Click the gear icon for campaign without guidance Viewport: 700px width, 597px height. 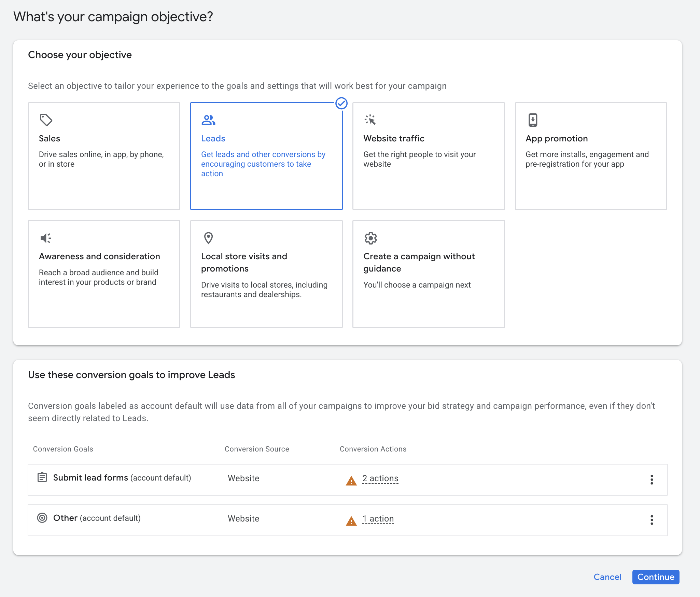pyautogui.click(x=370, y=238)
